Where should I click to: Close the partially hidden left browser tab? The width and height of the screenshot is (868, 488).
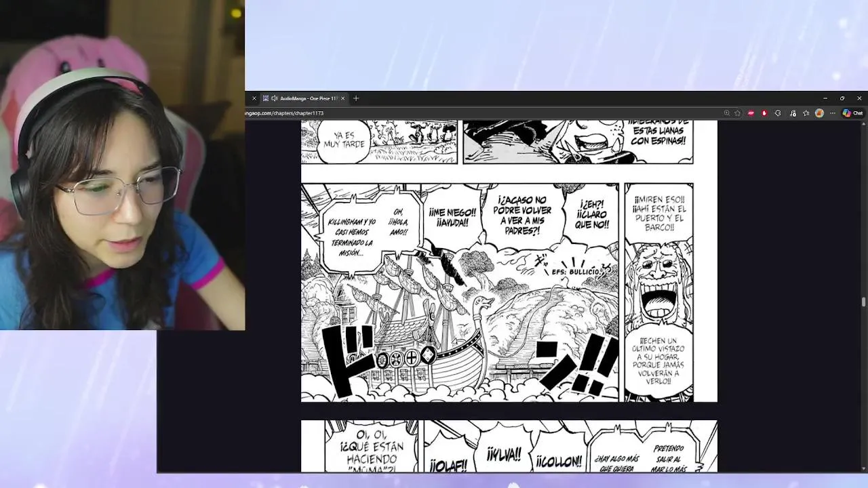254,98
